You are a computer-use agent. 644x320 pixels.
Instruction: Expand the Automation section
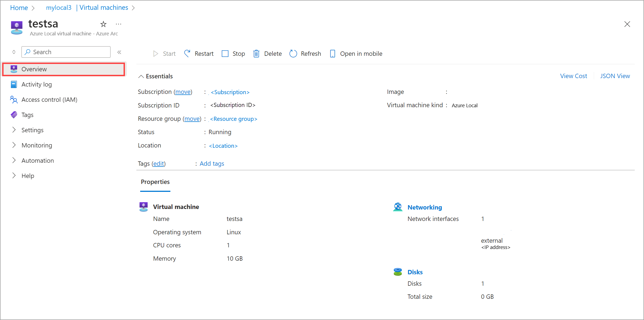tap(38, 161)
